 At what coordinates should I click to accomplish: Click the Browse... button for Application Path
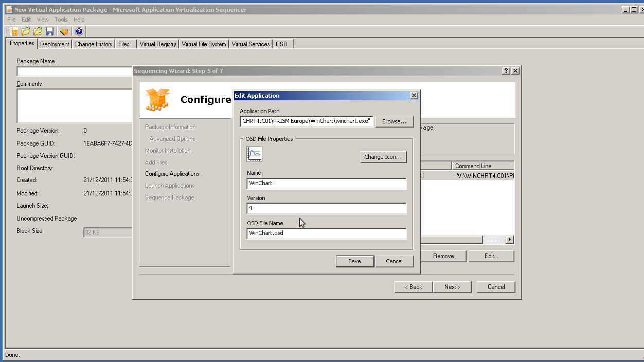(x=395, y=121)
